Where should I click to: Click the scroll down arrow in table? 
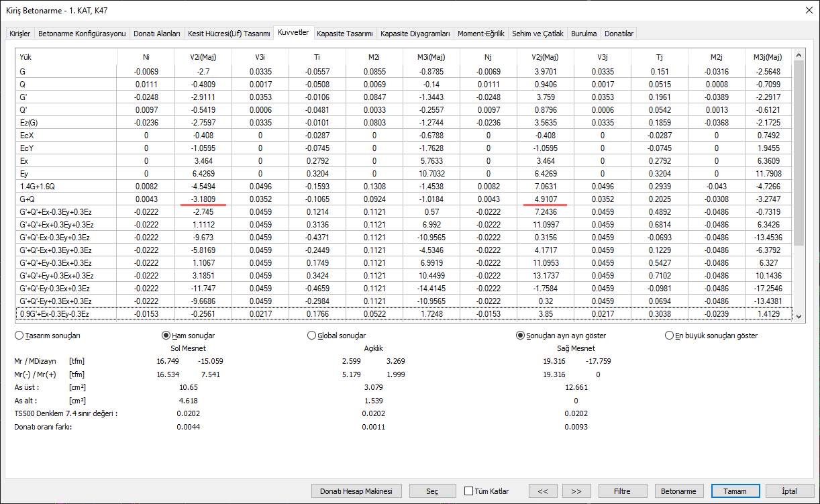tap(798, 315)
